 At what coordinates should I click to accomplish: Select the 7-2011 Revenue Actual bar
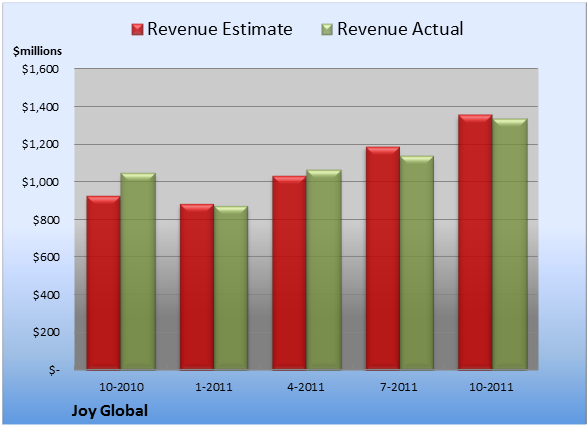tap(417, 263)
